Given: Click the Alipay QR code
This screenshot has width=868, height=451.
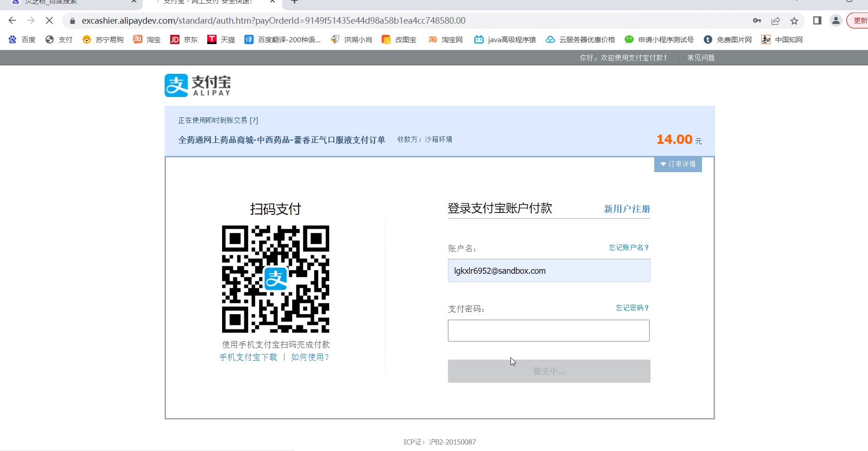Looking at the screenshot, I should pyautogui.click(x=275, y=279).
